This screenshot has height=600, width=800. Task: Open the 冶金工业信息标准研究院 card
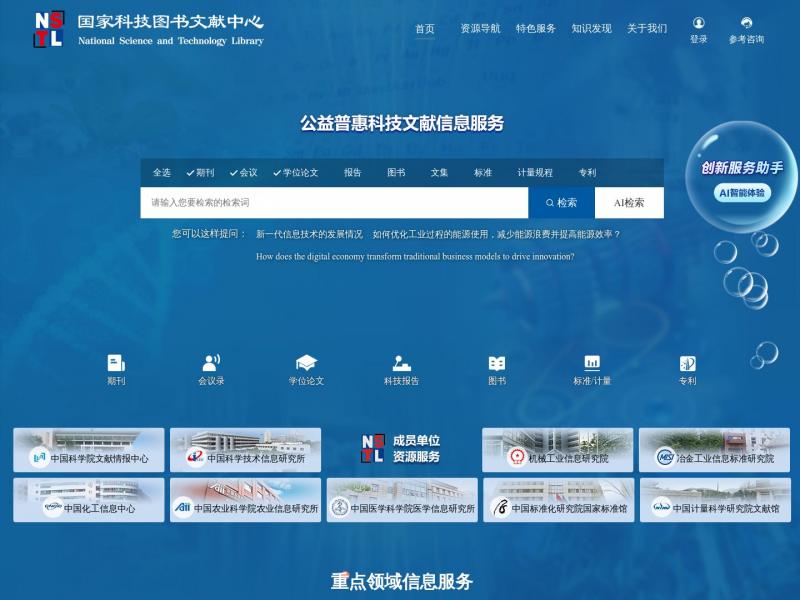714,449
